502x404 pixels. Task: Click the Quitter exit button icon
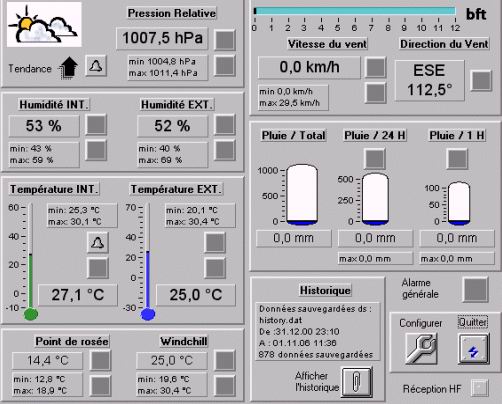tap(474, 349)
